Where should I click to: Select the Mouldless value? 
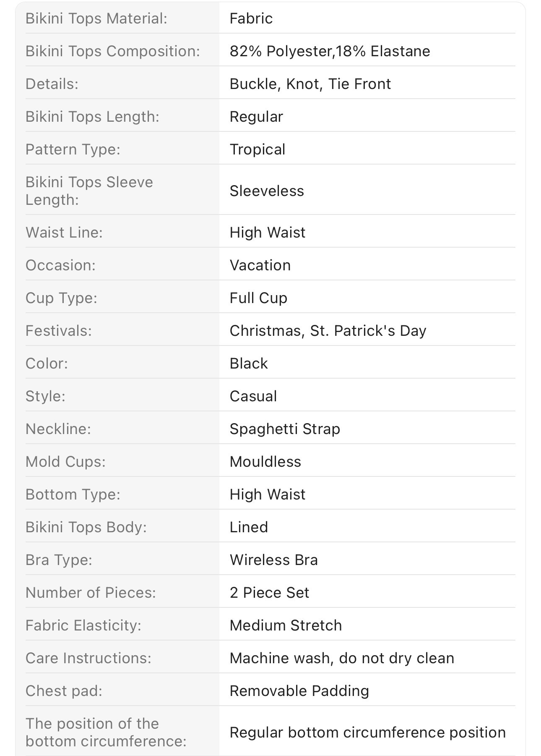265,462
